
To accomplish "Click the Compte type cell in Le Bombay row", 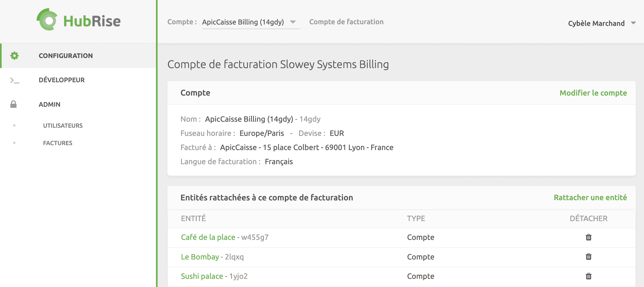I will point(420,257).
